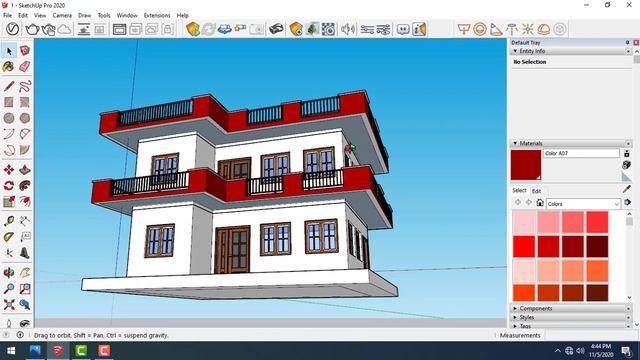
Task: Toggle auto-hide pin on Default Tray
Action: tap(627, 42)
